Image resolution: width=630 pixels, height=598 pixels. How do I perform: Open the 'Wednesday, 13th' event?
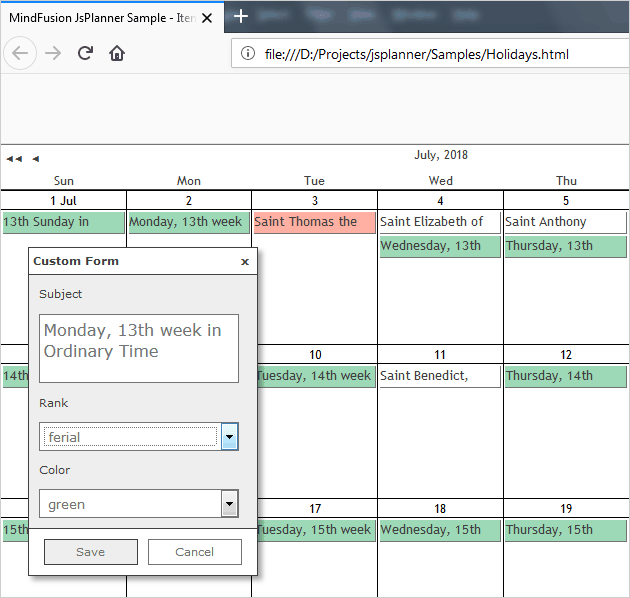(440, 246)
